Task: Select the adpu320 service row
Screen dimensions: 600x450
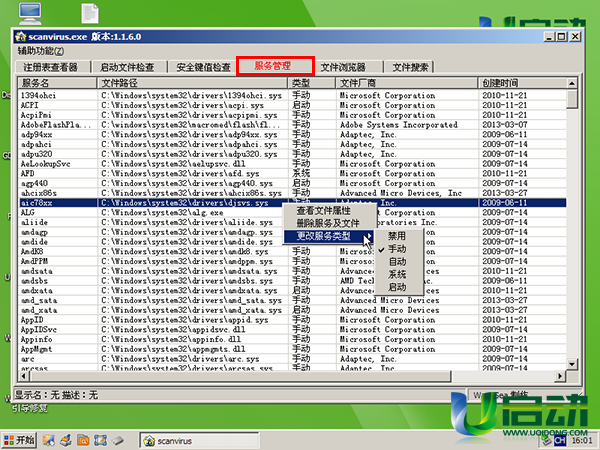Action: pos(293,154)
